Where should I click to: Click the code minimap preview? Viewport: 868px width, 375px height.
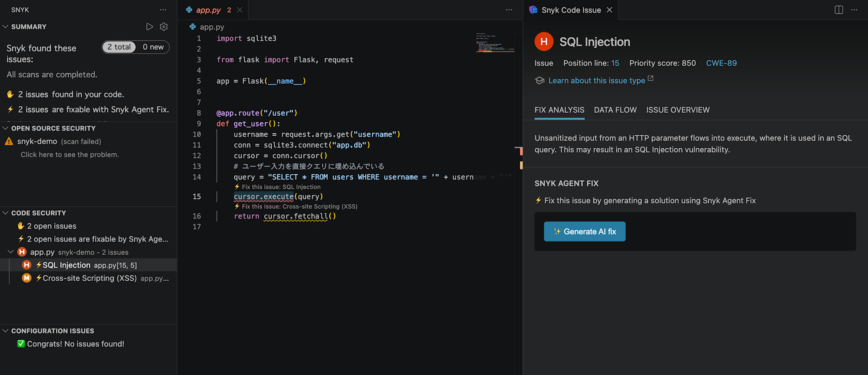(x=495, y=42)
